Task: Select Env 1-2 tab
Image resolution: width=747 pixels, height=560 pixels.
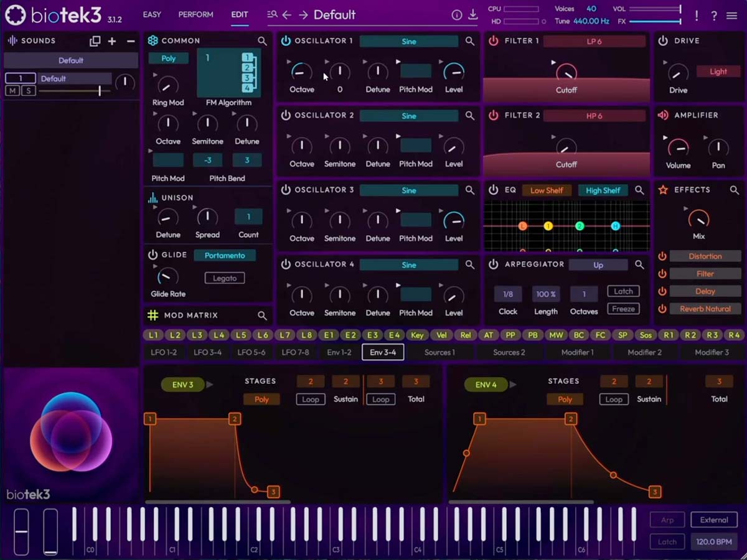Action: click(339, 352)
